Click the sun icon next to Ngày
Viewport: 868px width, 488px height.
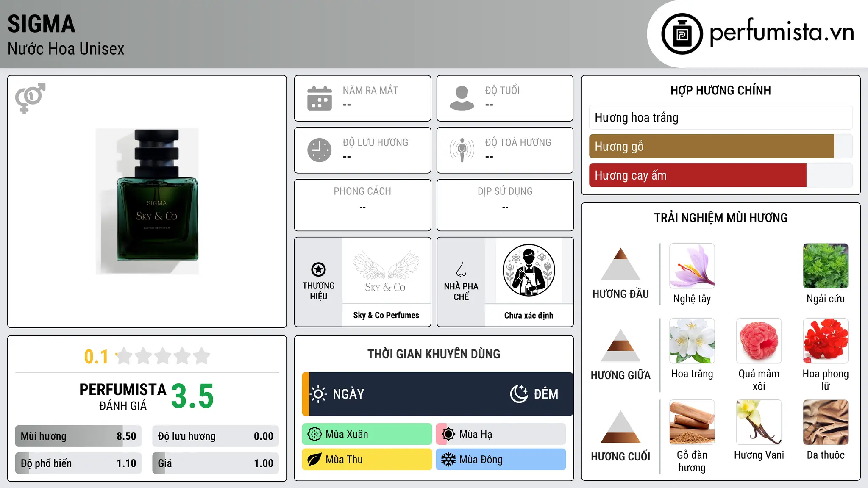[x=318, y=394]
